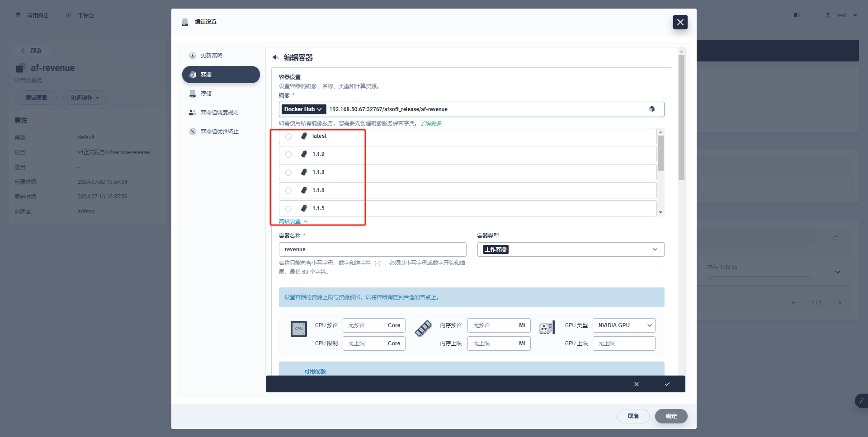Collapse the 高级设置 section
The image size is (868, 437).
pos(293,221)
